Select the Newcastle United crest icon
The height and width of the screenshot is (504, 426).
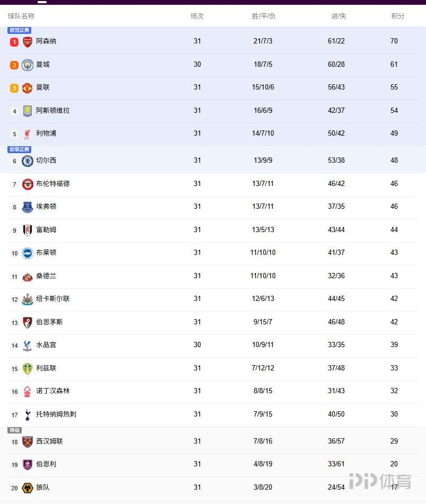pyautogui.click(x=28, y=299)
